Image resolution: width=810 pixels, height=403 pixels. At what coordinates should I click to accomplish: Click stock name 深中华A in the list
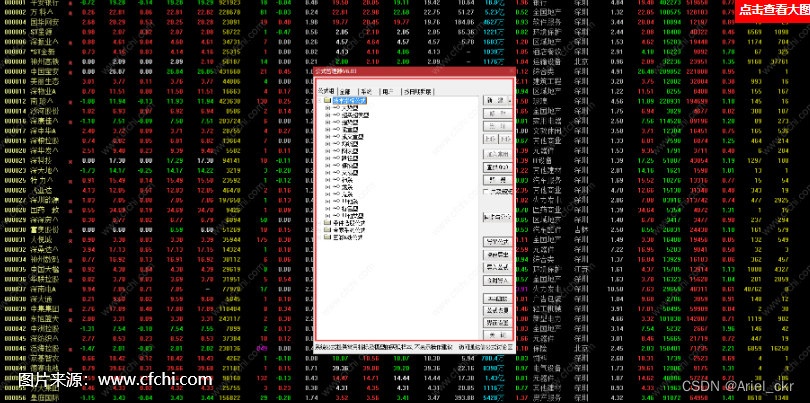43,131
